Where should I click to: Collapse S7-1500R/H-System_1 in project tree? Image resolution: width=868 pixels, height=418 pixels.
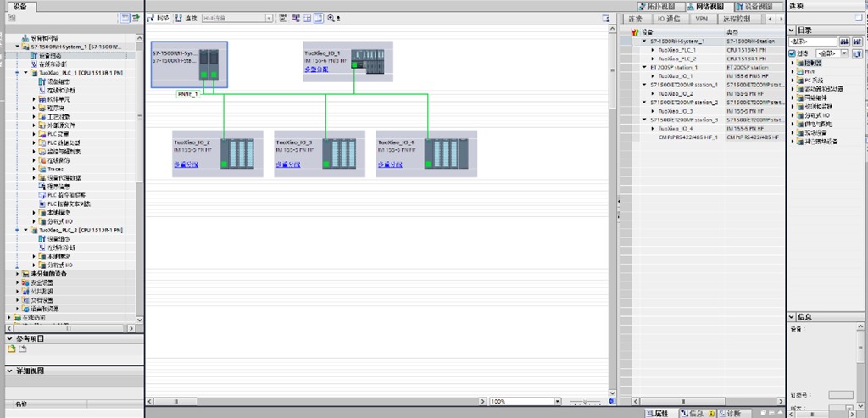tap(18, 47)
